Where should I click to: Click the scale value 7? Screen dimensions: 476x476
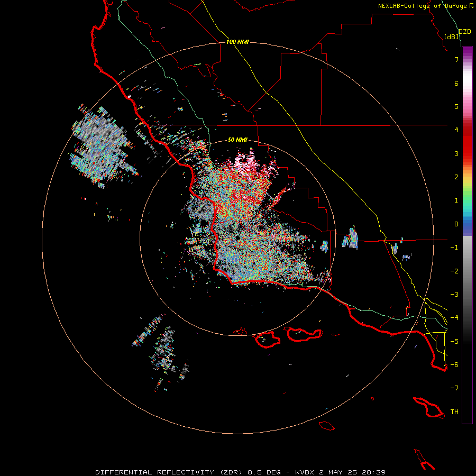pyautogui.click(x=456, y=59)
